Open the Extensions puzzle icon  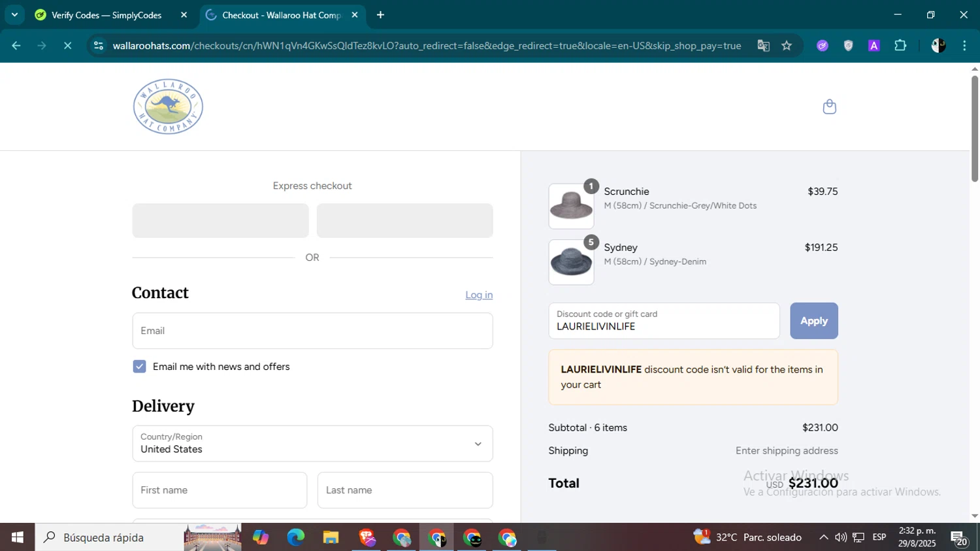(x=900, y=46)
